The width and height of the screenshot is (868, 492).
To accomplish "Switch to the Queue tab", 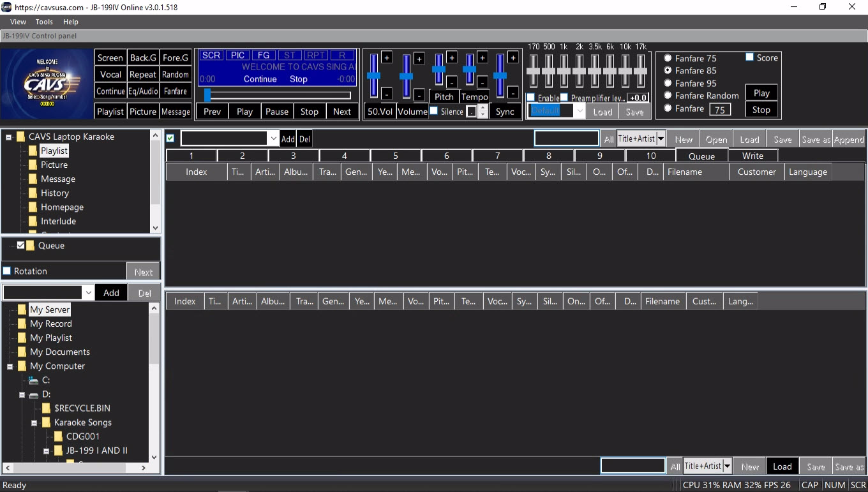I will 701,156.
